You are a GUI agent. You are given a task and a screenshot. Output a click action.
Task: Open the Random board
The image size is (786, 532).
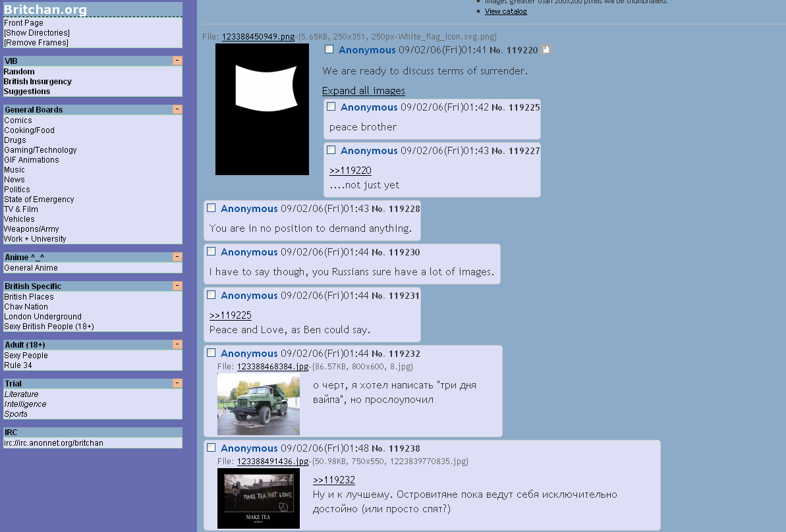tap(19, 72)
